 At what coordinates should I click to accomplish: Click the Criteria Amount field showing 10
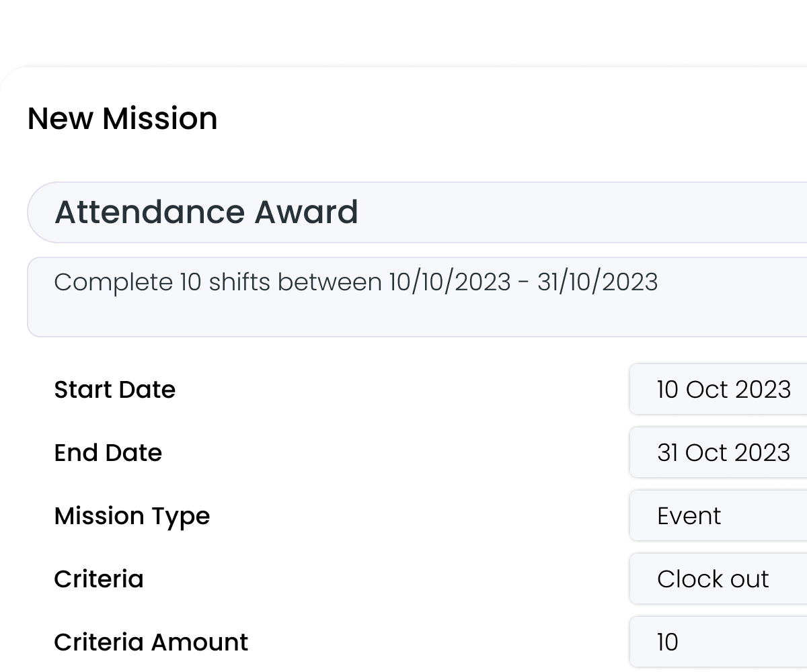click(x=718, y=642)
